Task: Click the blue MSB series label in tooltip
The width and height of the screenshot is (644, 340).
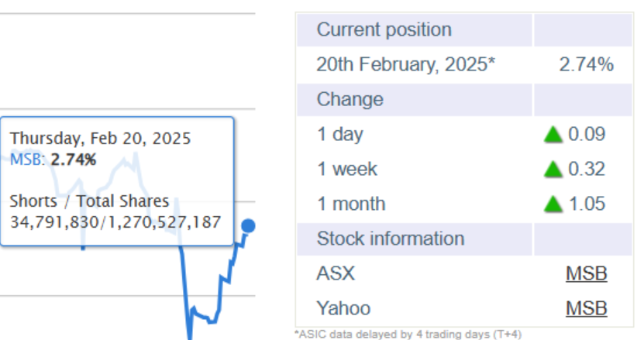Action: [26, 160]
